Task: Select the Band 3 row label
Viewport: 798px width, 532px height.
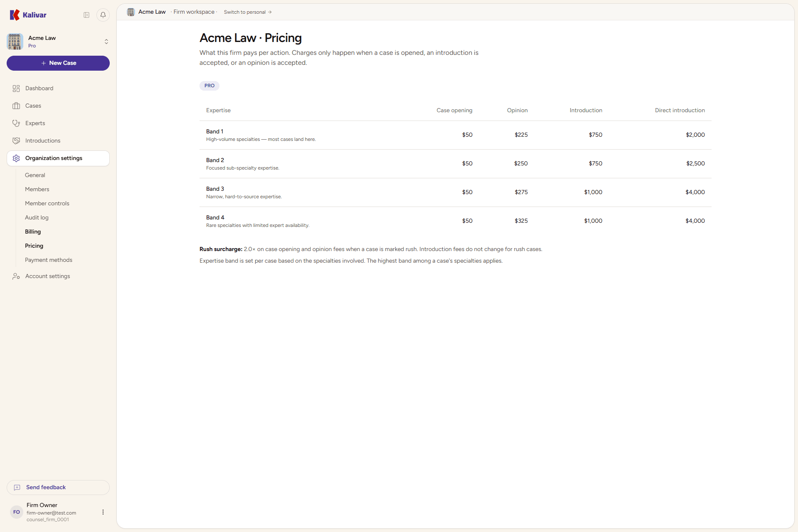Action: (x=215, y=189)
